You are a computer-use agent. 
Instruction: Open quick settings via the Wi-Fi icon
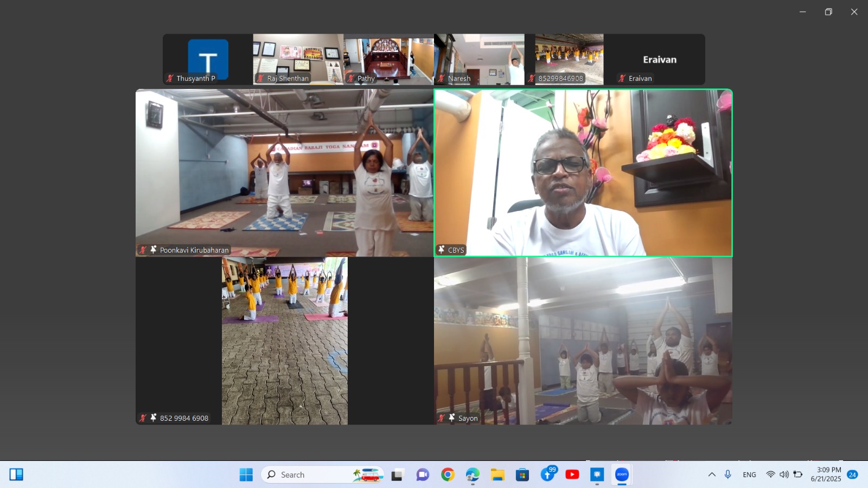pyautogui.click(x=770, y=474)
